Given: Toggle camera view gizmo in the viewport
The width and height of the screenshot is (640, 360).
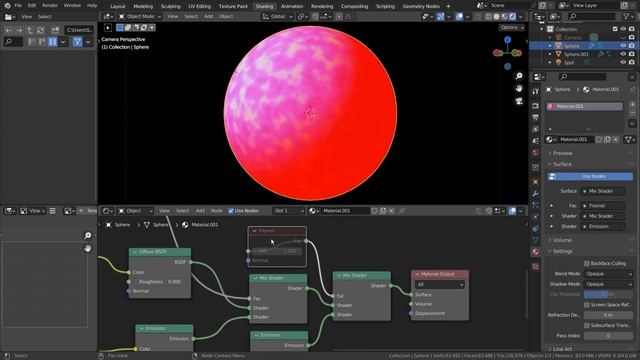Looking at the screenshot, I should tap(519, 101).
